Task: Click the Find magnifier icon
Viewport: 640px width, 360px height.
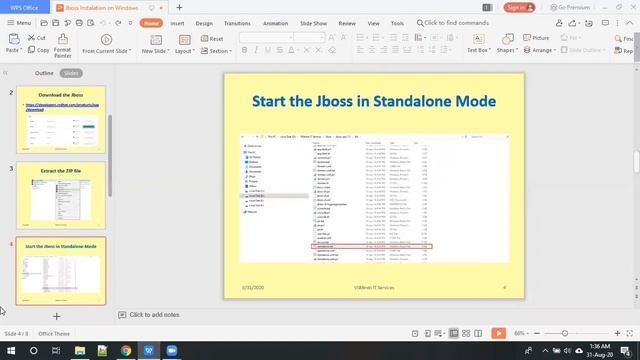Action: [618, 38]
